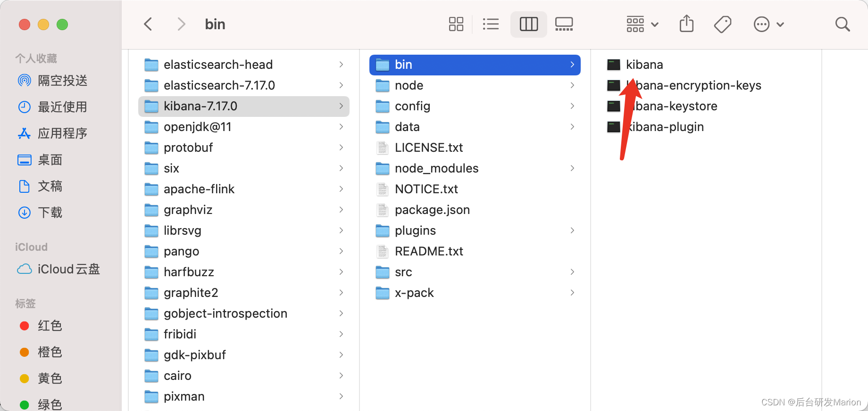The height and width of the screenshot is (411, 868).
Task: Open the group-by options dropdown
Action: click(642, 24)
